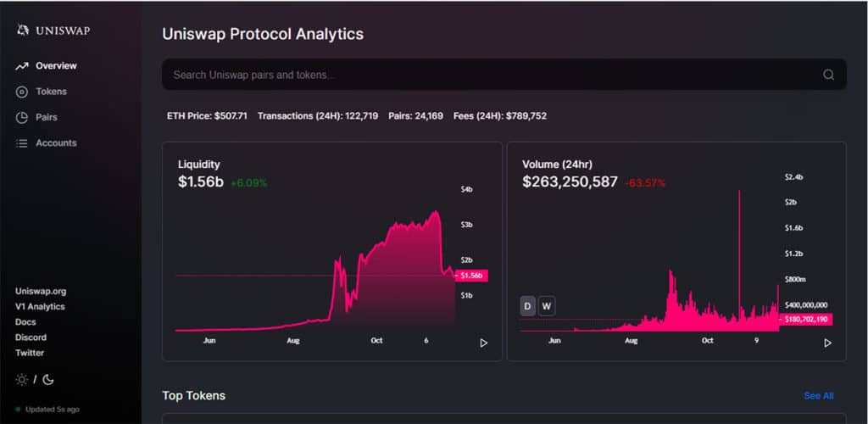Click the Transactions (24H): 122,719 text
This screenshot has height=424, width=868.
point(318,116)
